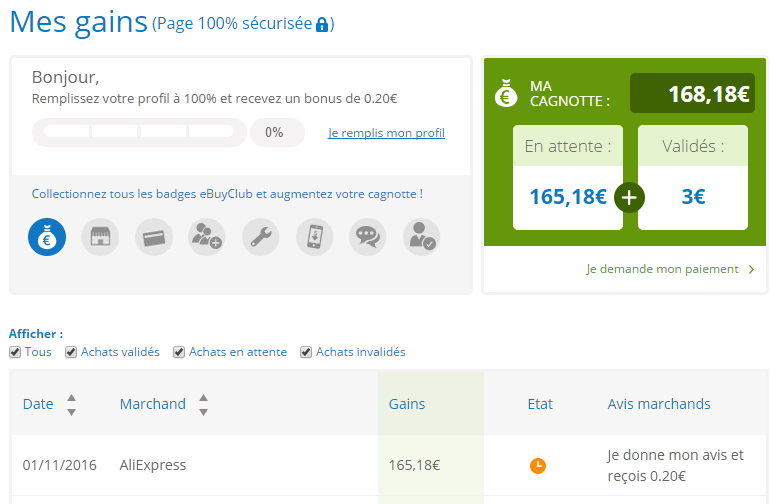The image size is (771, 504).
Task: Click the white money bag cagnotte icon
Action: click(x=506, y=93)
